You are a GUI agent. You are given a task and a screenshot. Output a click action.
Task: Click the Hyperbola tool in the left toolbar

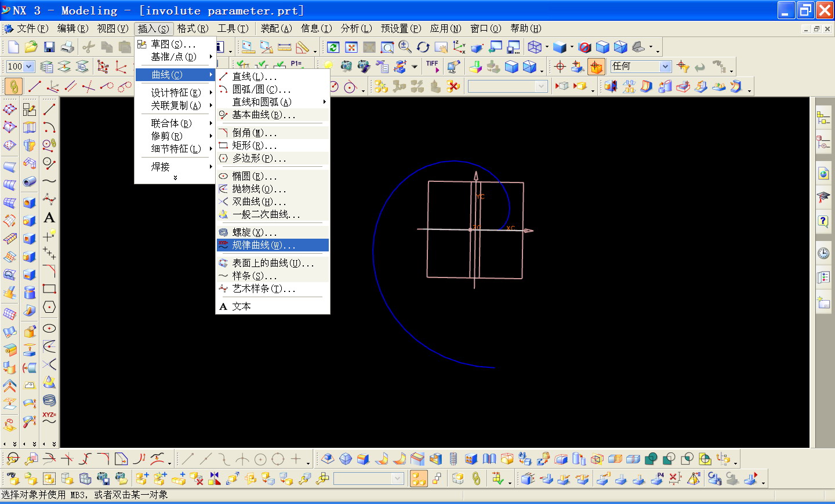click(49, 364)
